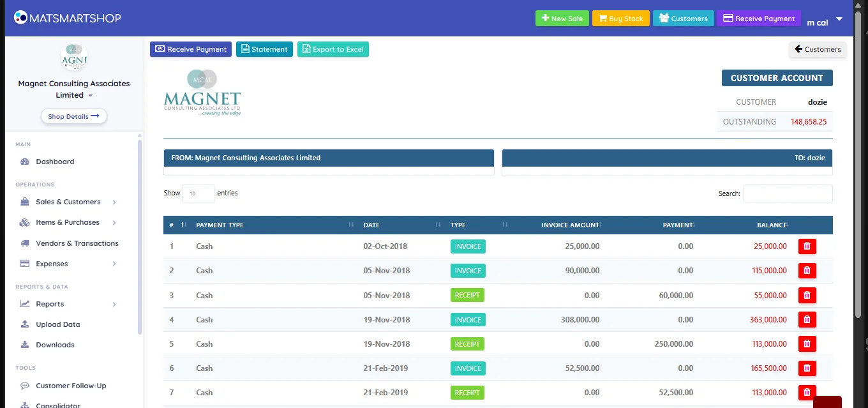Expand Sales & Customers submenu chevron
Viewport: 868px width, 408px height.
[114, 202]
